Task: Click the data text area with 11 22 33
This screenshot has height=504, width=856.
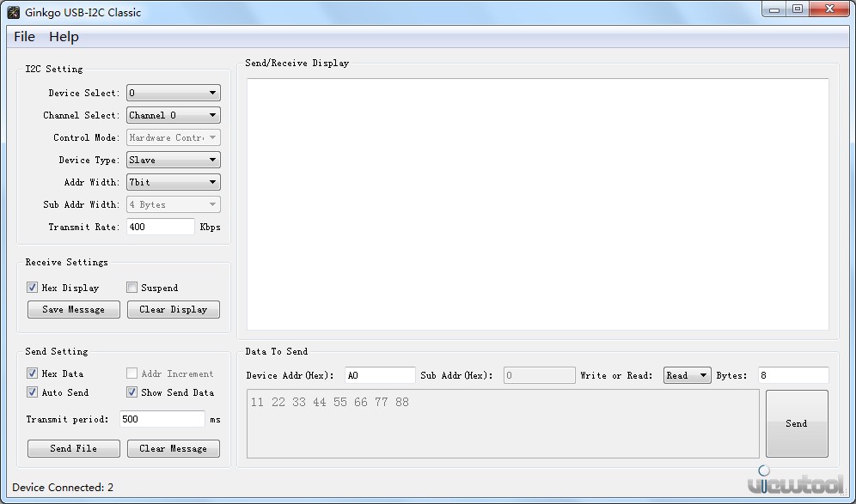Action: (503, 423)
